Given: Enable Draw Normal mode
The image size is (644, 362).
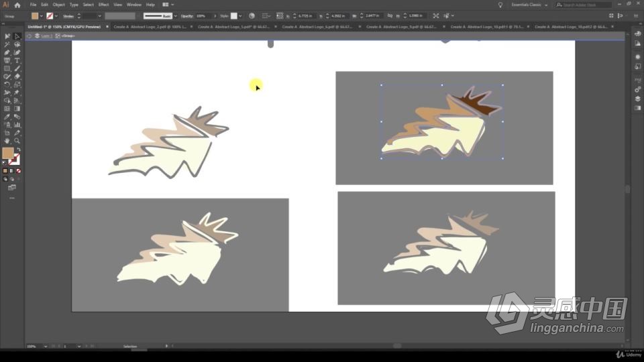Looking at the screenshot, I should coord(5,179).
